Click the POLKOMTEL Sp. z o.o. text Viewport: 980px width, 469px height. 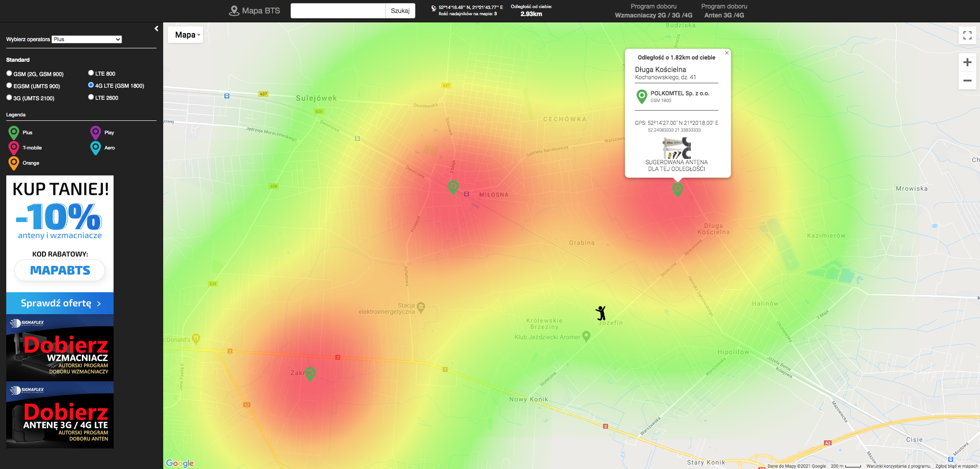point(680,93)
